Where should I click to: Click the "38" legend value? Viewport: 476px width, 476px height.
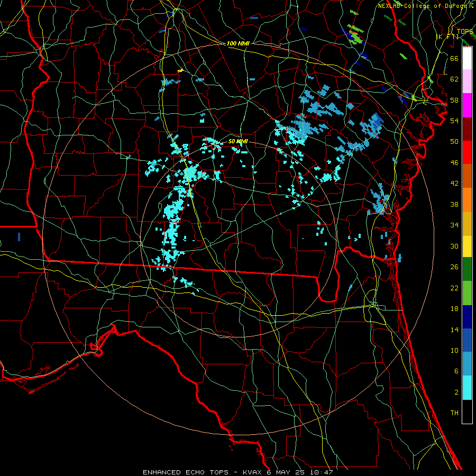coord(454,204)
